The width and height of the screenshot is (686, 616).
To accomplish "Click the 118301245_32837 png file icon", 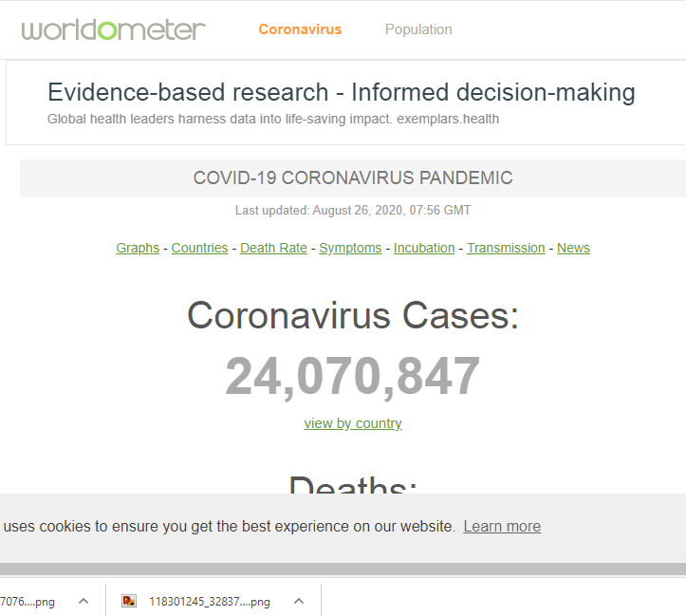I will 129,601.
